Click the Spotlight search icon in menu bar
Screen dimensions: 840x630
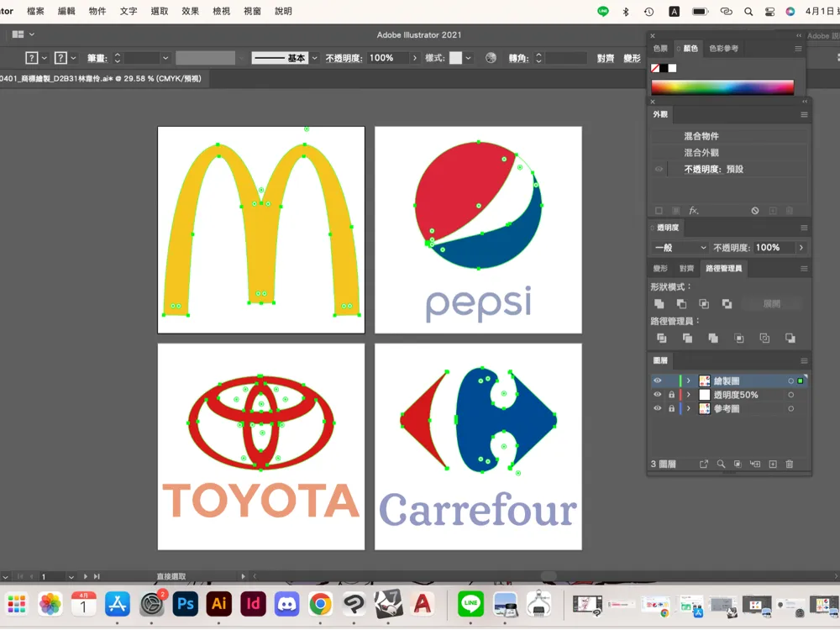(748, 11)
